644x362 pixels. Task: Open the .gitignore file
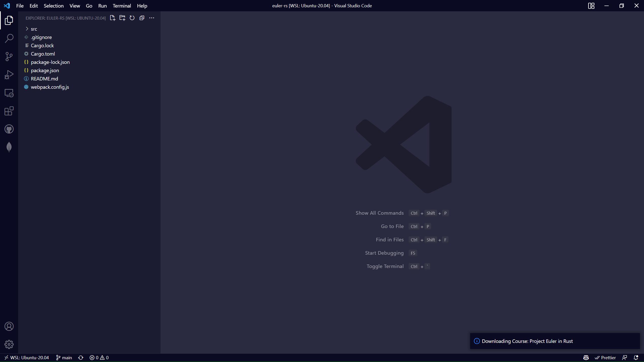pyautogui.click(x=89, y=37)
